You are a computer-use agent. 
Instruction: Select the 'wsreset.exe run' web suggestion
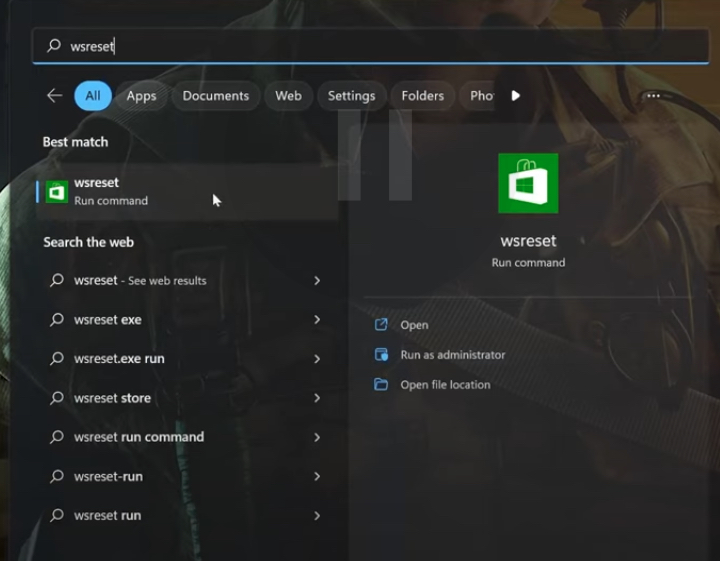(119, 359)
